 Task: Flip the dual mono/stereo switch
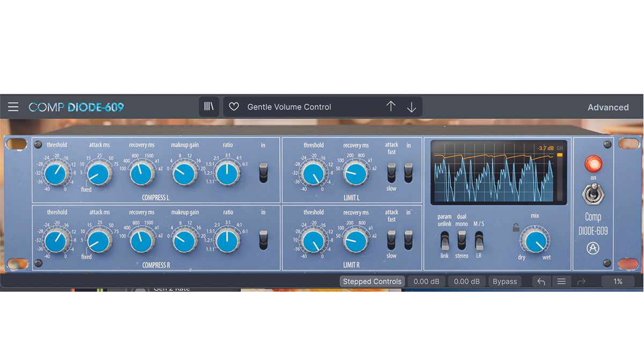[462, 241]
